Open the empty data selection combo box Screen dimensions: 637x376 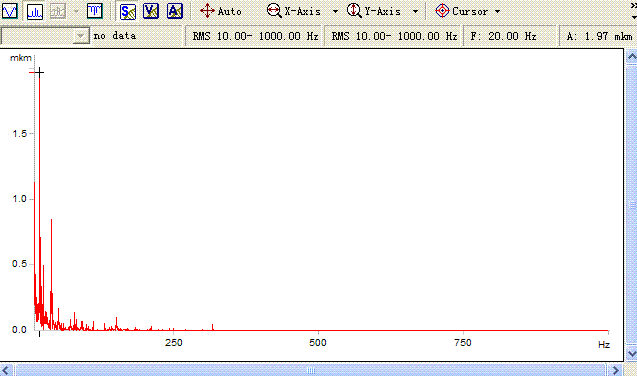coord(45,36)
